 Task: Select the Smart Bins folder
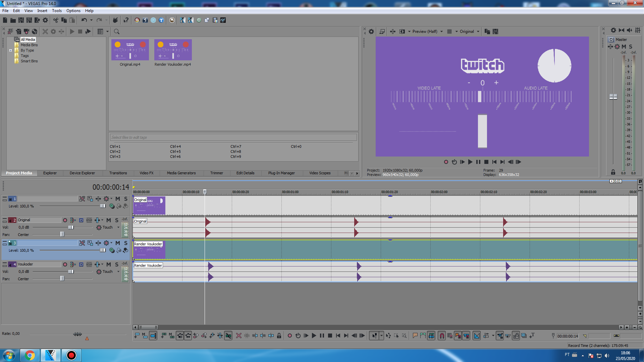(x=29, y=61)
